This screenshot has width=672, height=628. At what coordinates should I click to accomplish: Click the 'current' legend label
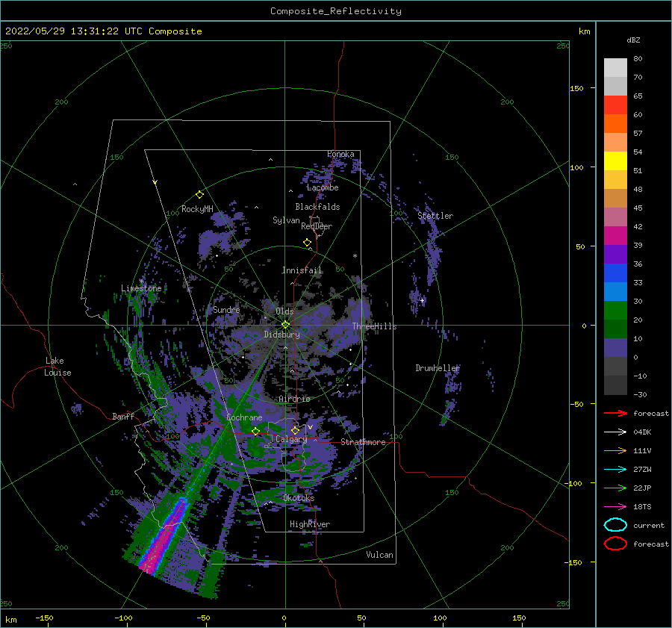tap(649, 525)
